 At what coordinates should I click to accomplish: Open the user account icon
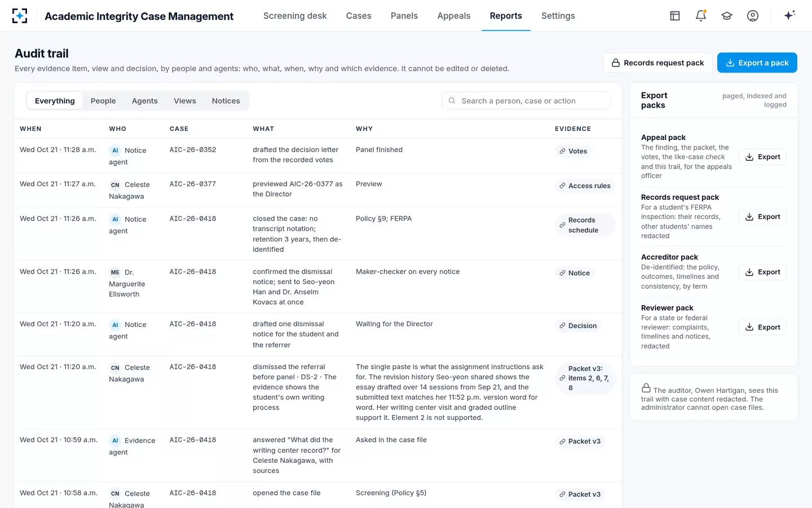[x=753, y=16]
